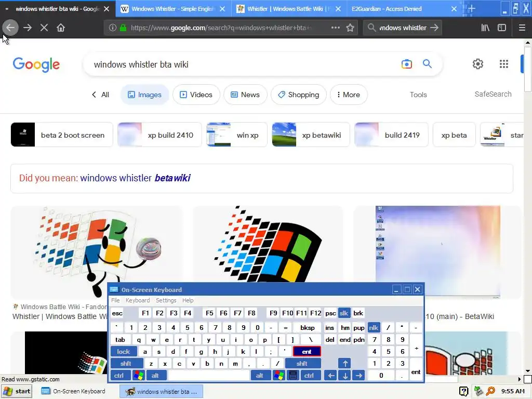Click the highlighted ent key

(x=307, y=352)
